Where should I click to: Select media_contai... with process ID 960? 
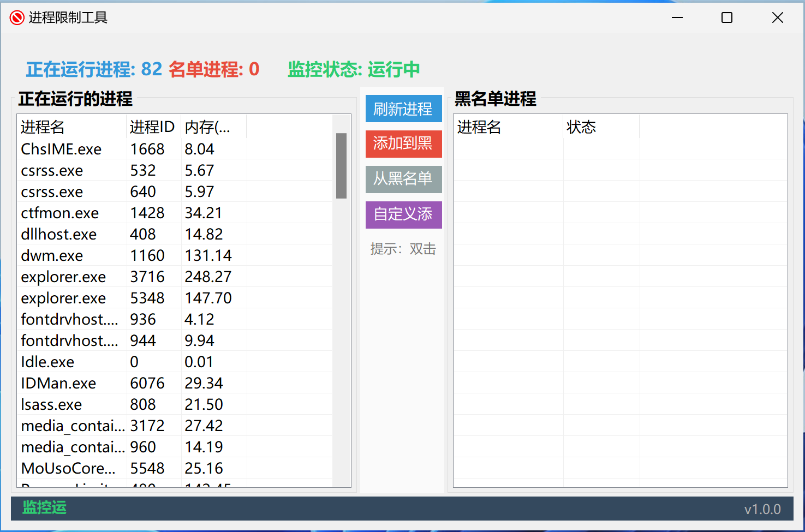(175, 447)
